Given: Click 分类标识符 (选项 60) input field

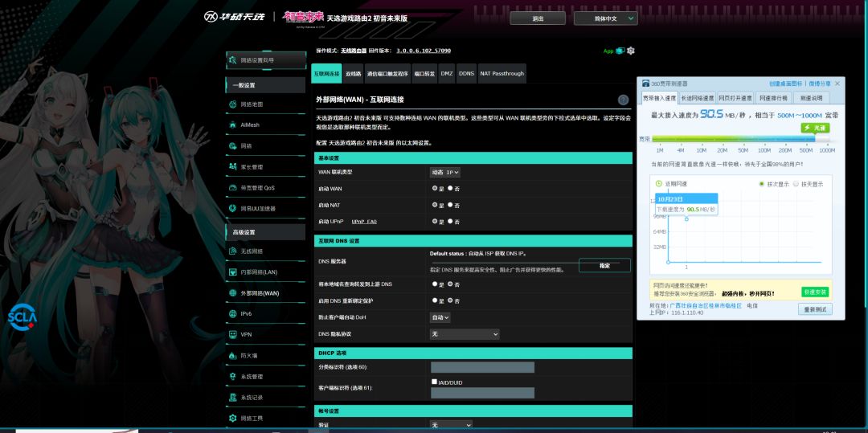Looking at the screenshot, I should (x=482, y=367).
